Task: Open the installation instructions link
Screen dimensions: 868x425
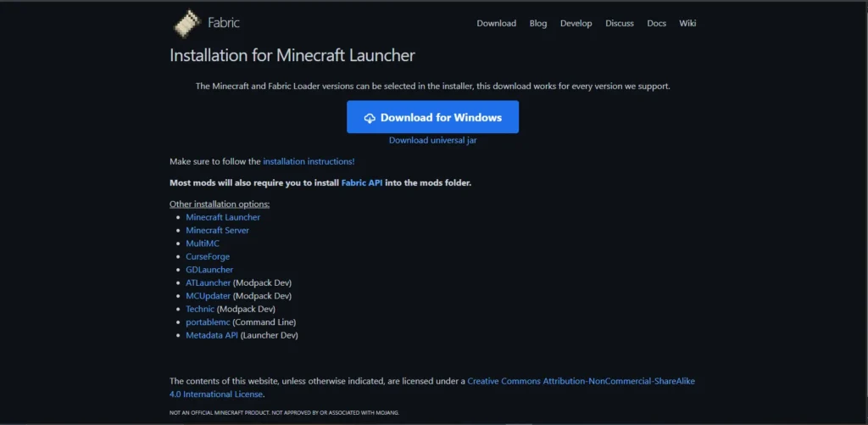Action: point(309,161)
